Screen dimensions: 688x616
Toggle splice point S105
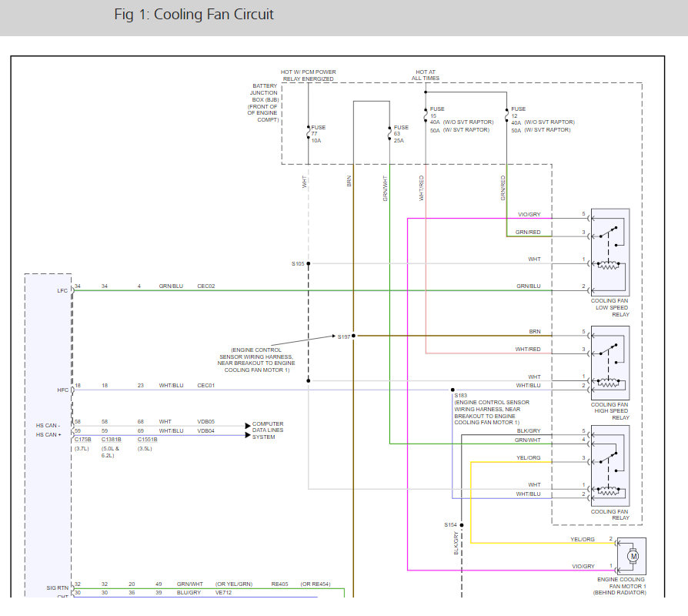coord(309,263)
